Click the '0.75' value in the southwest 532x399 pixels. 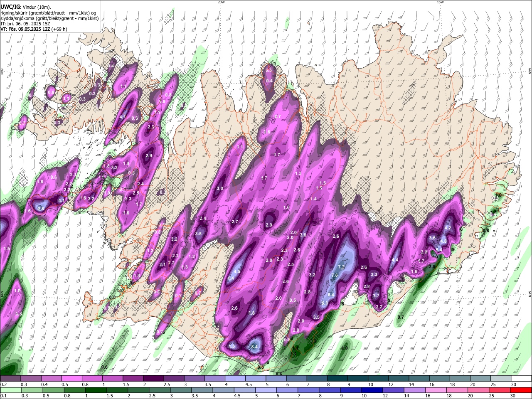click(160, 332)
